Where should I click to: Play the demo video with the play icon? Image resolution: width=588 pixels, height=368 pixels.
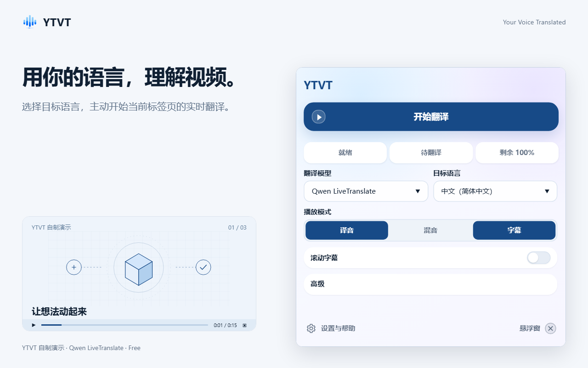34,325
